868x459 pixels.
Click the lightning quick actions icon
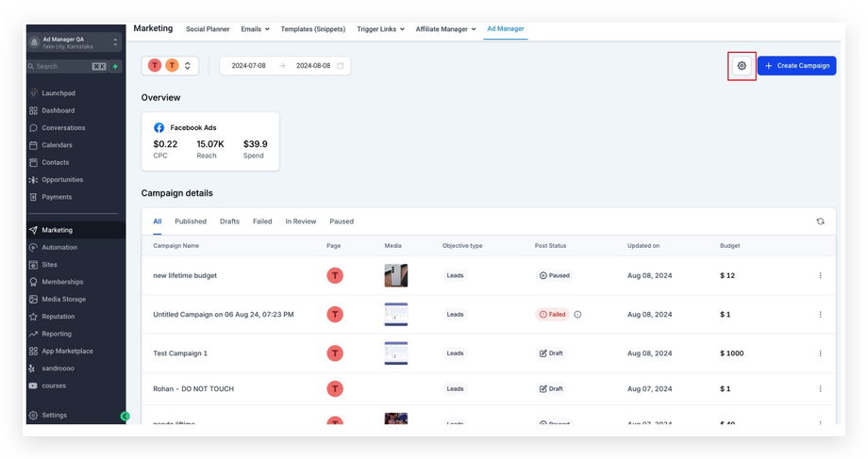click(x=116, y=66)
